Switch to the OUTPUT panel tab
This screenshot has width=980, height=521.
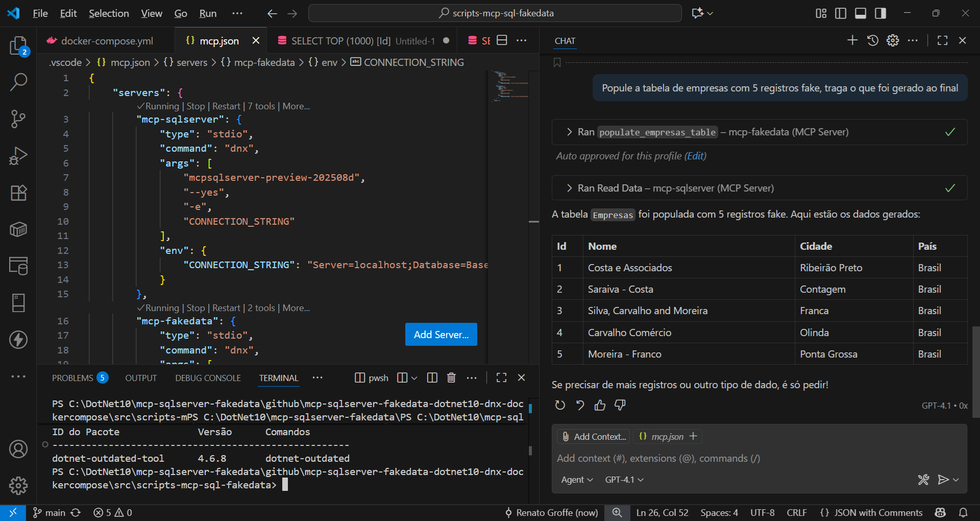(x=141, y=378)
